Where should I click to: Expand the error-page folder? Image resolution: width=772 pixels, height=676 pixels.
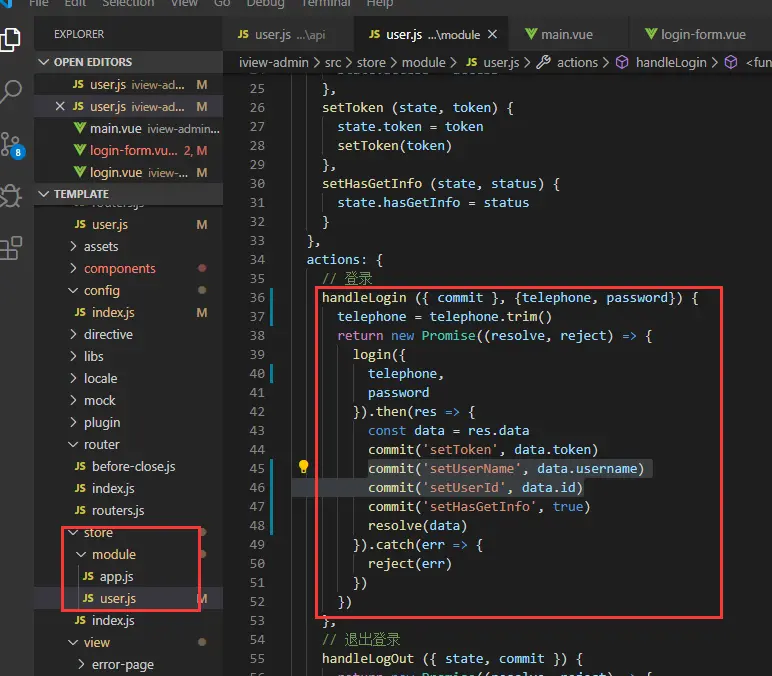[x=129, y=664]
